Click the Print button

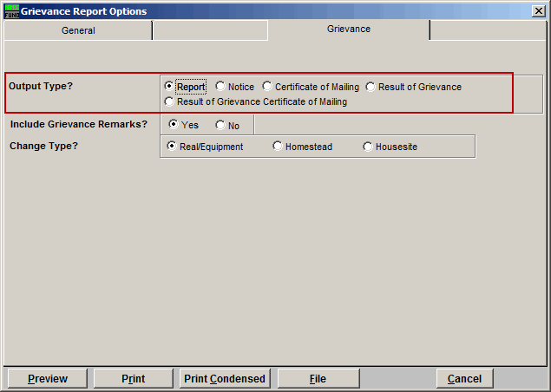133,379
